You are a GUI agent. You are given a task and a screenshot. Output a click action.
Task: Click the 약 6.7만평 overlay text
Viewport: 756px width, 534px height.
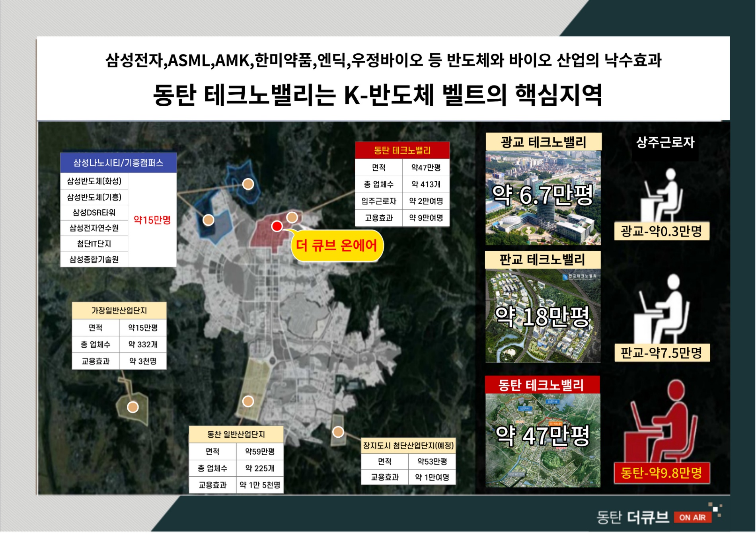pyautogui.click(x=543, y=195)
